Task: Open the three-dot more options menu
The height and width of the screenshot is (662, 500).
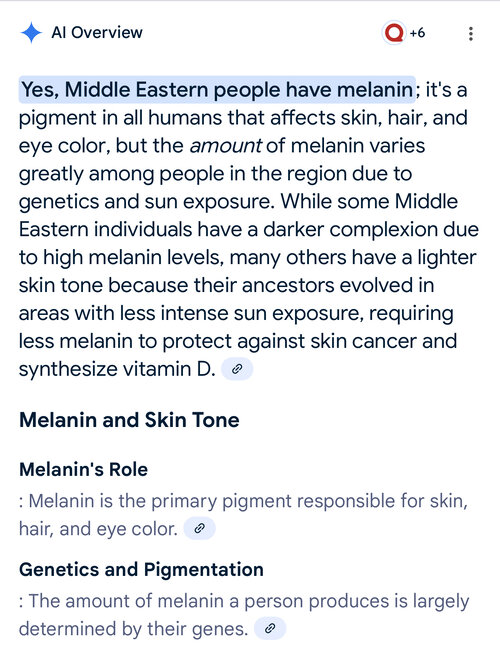Action: (471, 34)
